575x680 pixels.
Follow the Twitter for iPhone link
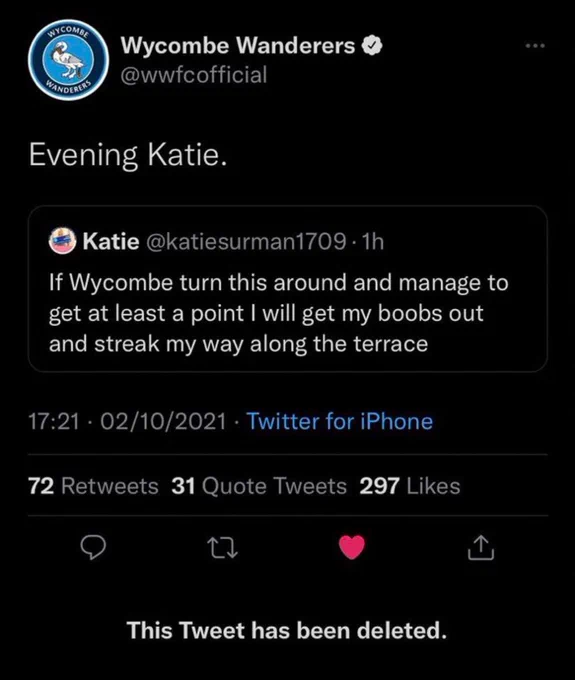click(x=340, y=421)
